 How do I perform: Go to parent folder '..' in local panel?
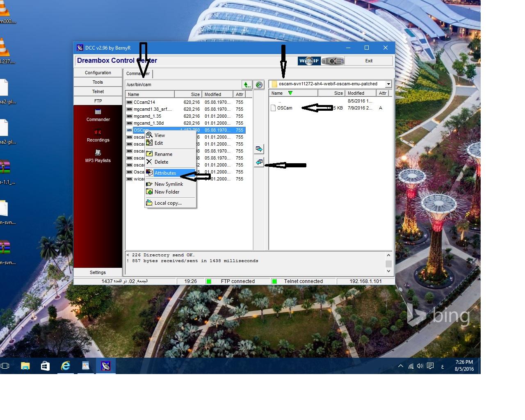[280, 101]
